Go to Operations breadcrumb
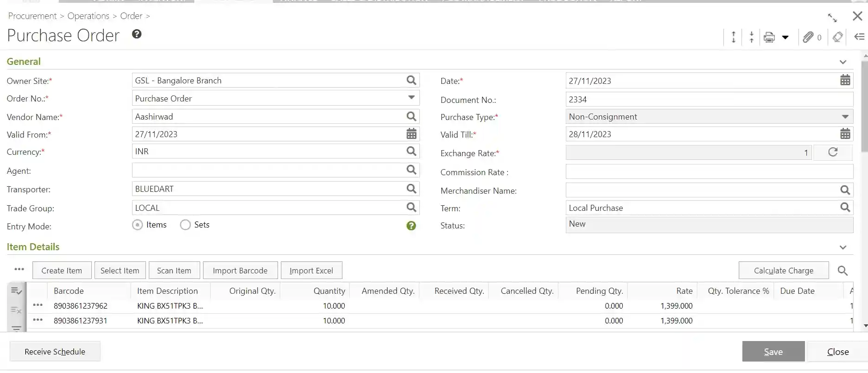 [x=89, y=16]
